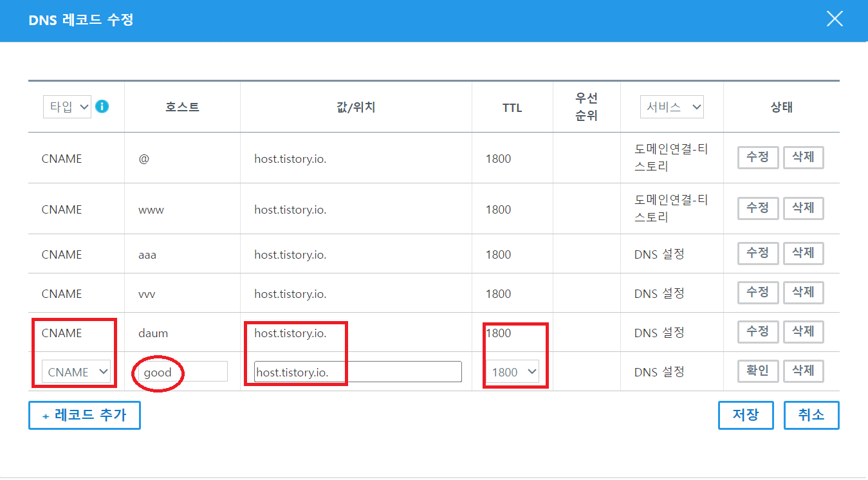
Task: Click 수정 for the @ record
Action: [x=758, y=158]
